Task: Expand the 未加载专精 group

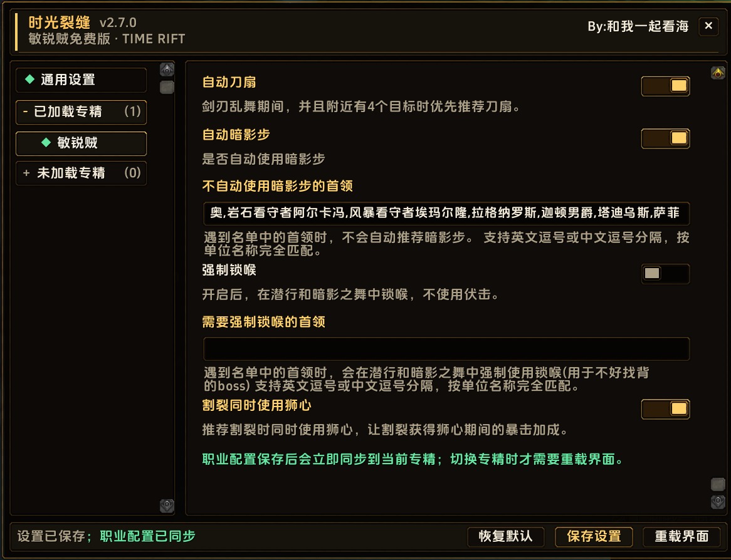Action: point(81,174)
